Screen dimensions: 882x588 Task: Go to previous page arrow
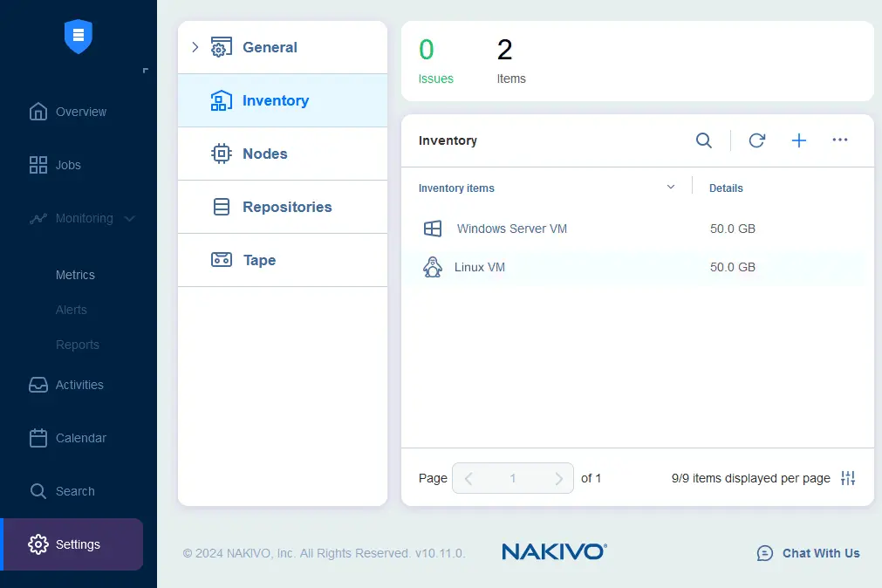(468, 478)
